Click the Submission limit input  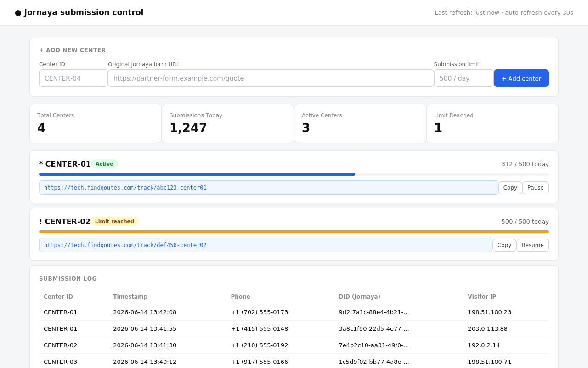pos(464,78)
